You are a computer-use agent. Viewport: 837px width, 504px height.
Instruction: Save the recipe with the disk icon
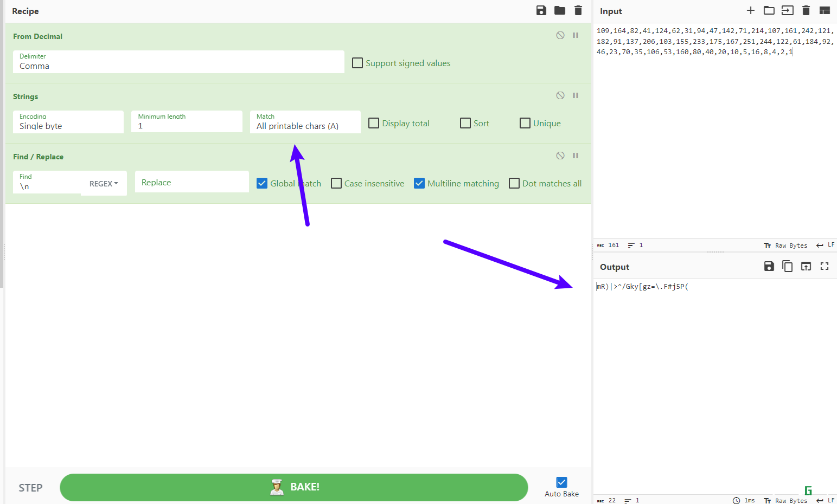pyautogui.click(x=541, y=10)
